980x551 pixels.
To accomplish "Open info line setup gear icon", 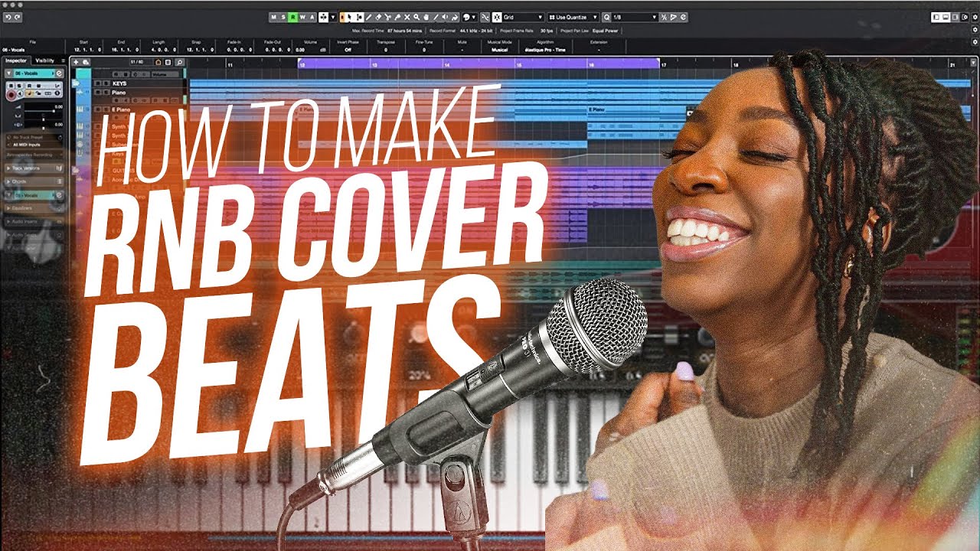I will click(x=975, y=42).
